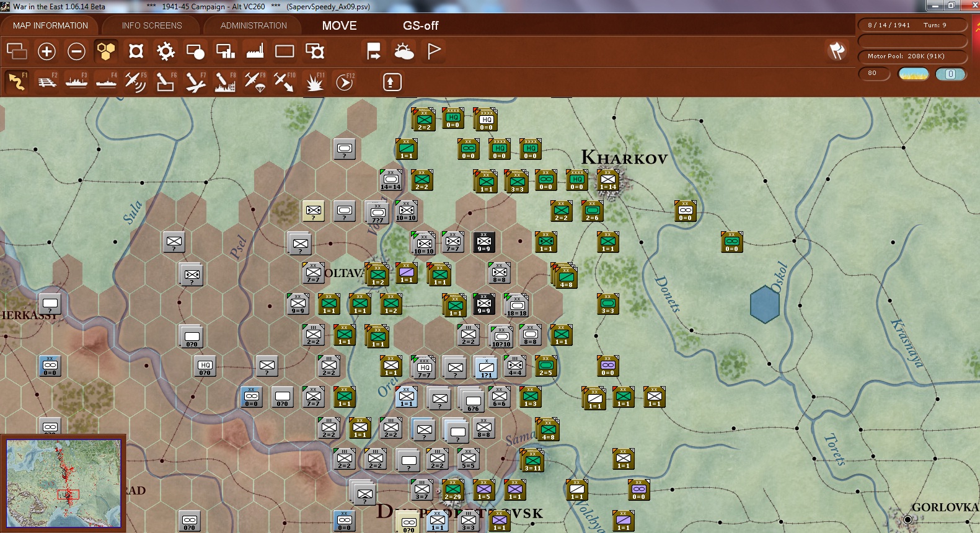980x533 pixels.
Task: Select the F3 naval transport mode icon
Action: [x=76, y=82]
